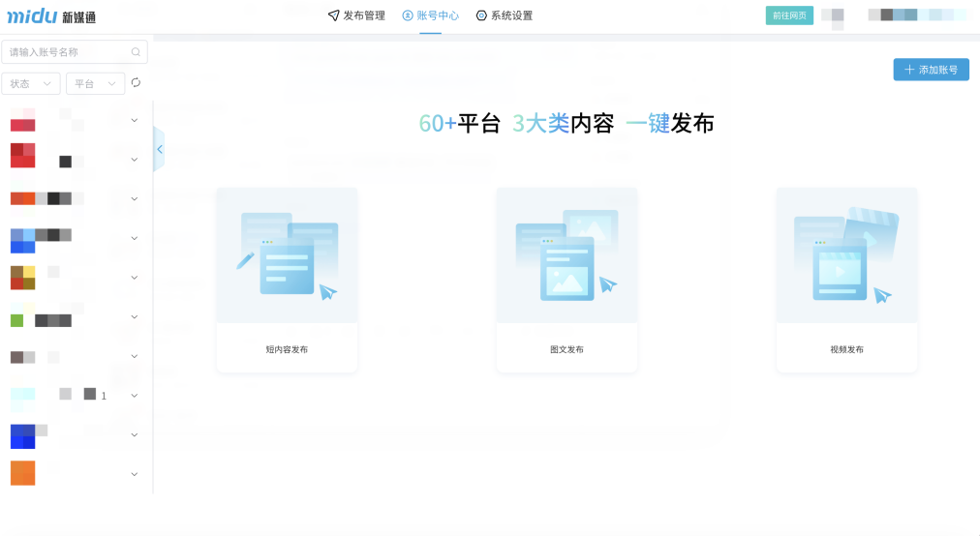Select the 账号中心 tab
980x536 pixels.
coord(430,15)
